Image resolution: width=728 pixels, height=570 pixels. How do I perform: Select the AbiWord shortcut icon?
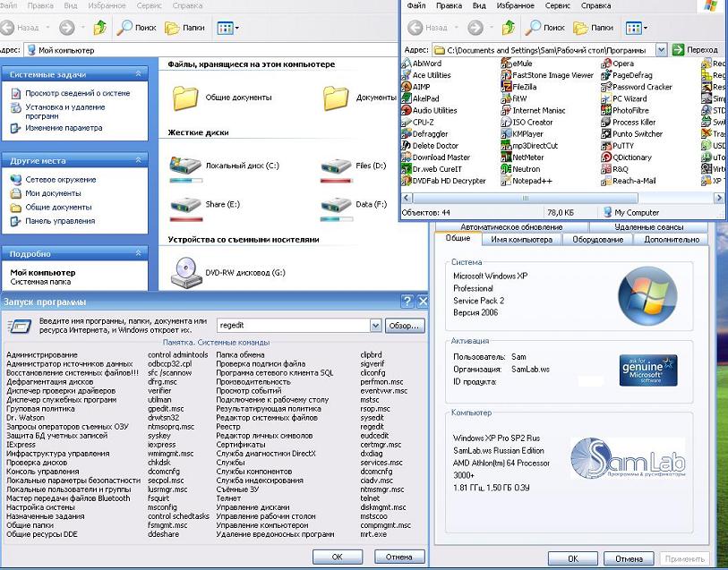pyautogui.click(x=407, y=63)
